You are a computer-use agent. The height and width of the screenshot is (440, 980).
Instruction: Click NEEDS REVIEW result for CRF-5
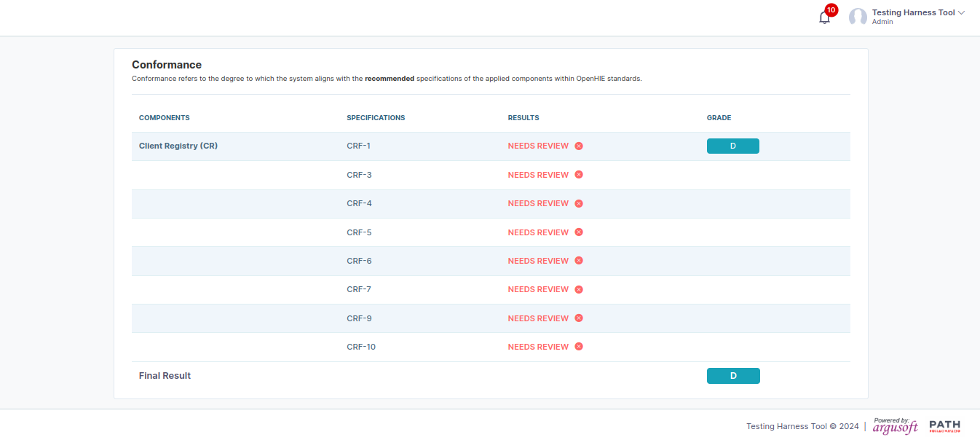(x=538, y=232)
